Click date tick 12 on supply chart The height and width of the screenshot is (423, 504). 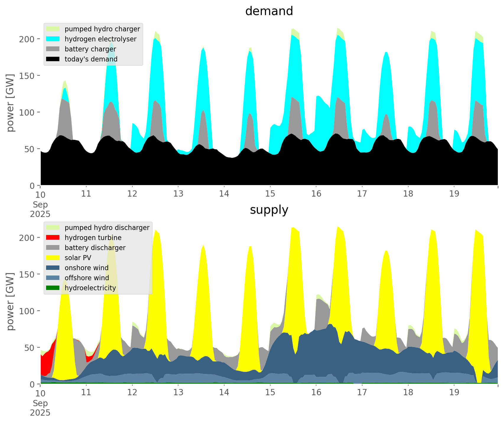click(132, 393)
